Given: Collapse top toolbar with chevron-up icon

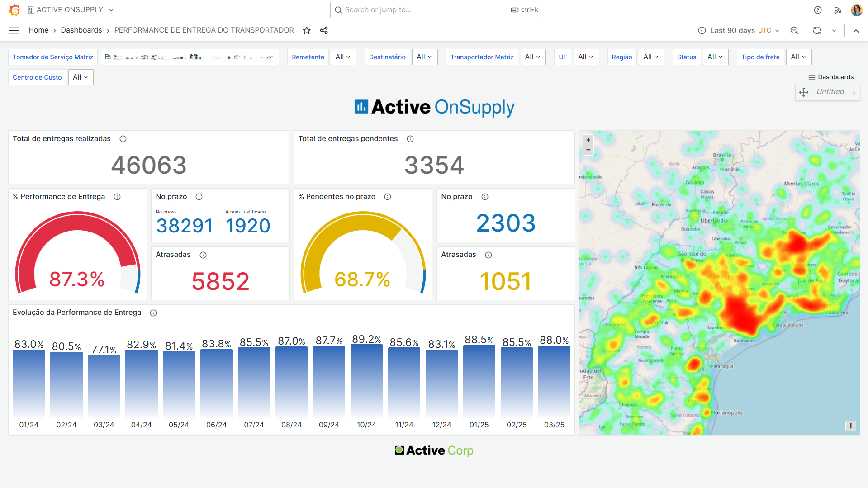Looking at the screenshot, I should (856, 31).
